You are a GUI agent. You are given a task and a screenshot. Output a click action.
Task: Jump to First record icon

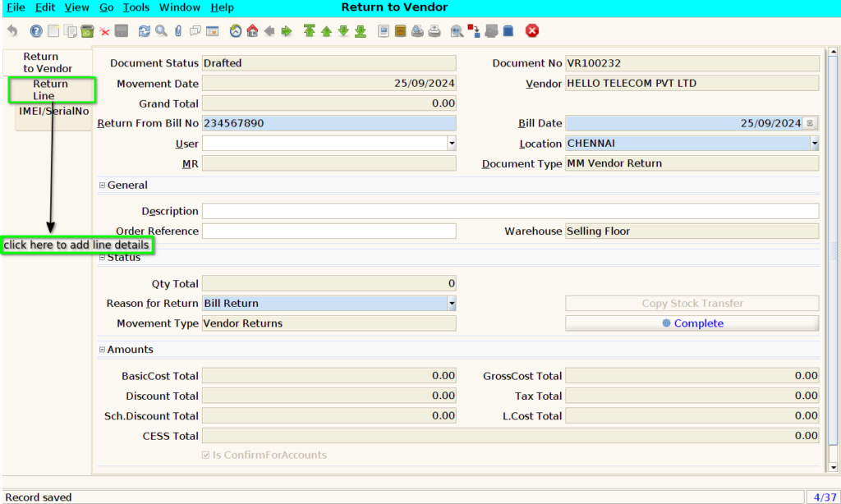pyautogui.click(x=309, y=31)
